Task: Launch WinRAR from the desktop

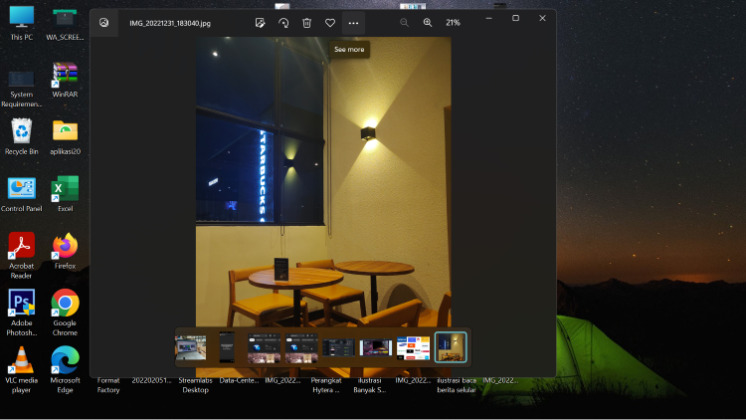Action: (65, 80)
